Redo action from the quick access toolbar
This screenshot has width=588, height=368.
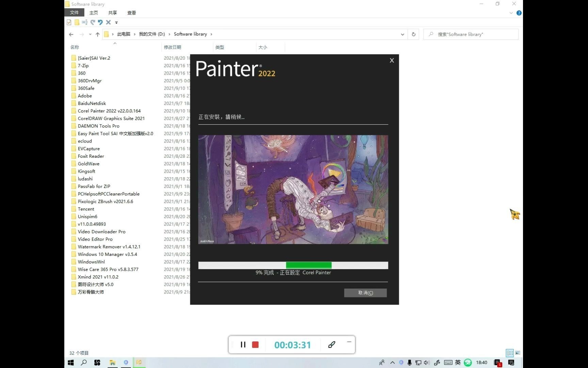coord(92,22)
